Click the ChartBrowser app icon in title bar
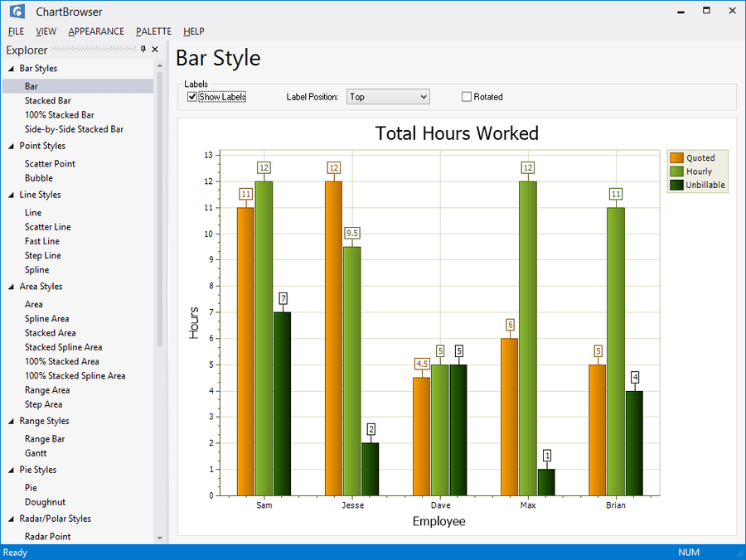Screen dimensions: 746x560 point(17,12)
